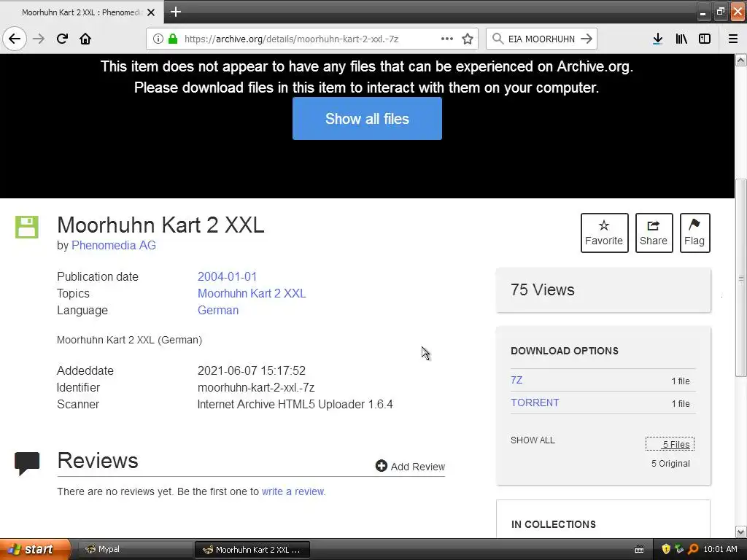Click the 2021-06-07 15:17:52 added date
This screenshot has height=560, width=747.
[252, 370]
